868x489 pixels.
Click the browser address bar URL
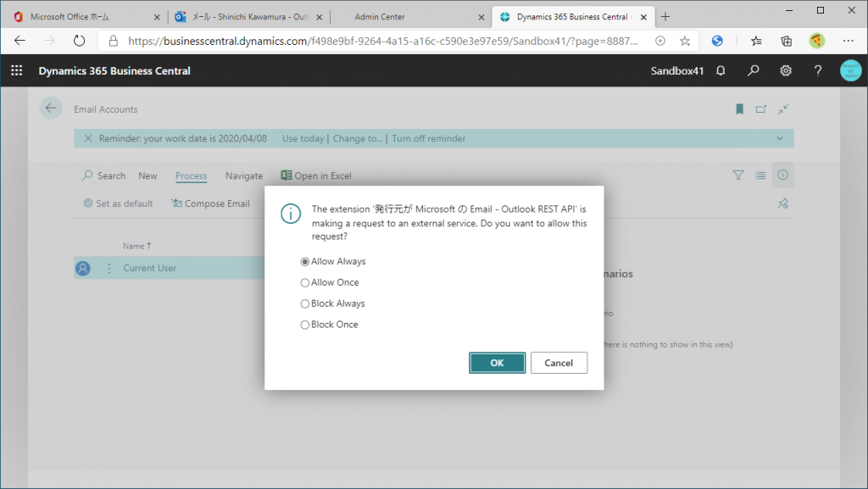382,41
